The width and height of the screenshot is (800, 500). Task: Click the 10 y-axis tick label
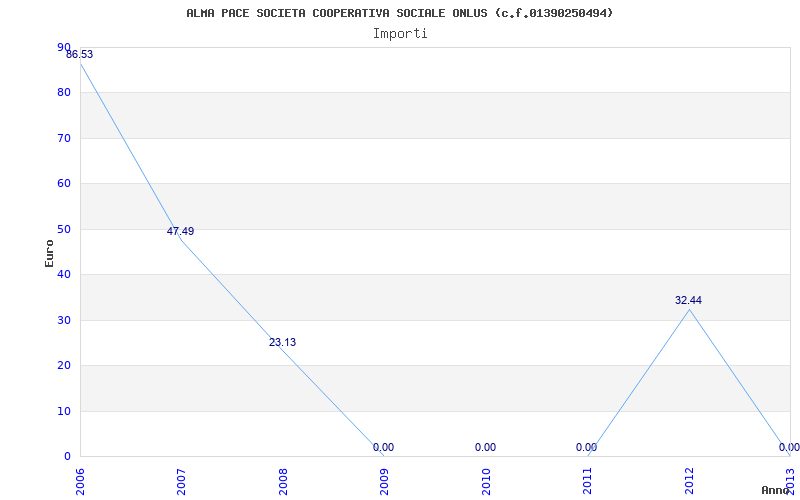(64, 411)
